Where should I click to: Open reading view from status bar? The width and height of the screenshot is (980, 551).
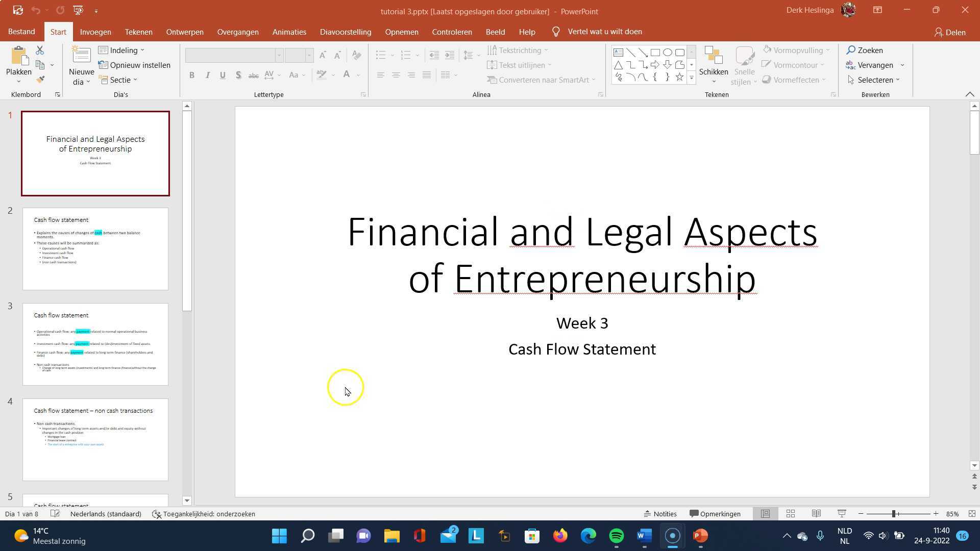(x=816, y=514)
